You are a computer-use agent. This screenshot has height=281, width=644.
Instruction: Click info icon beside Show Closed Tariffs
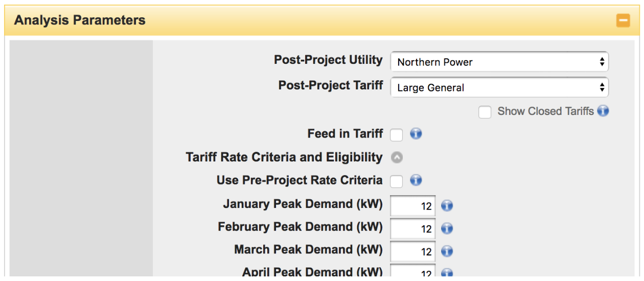(x=603, y=111)
